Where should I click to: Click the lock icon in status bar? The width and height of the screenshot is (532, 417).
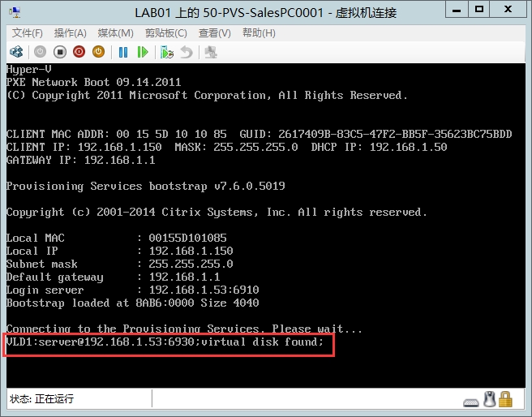coord(505,399)
